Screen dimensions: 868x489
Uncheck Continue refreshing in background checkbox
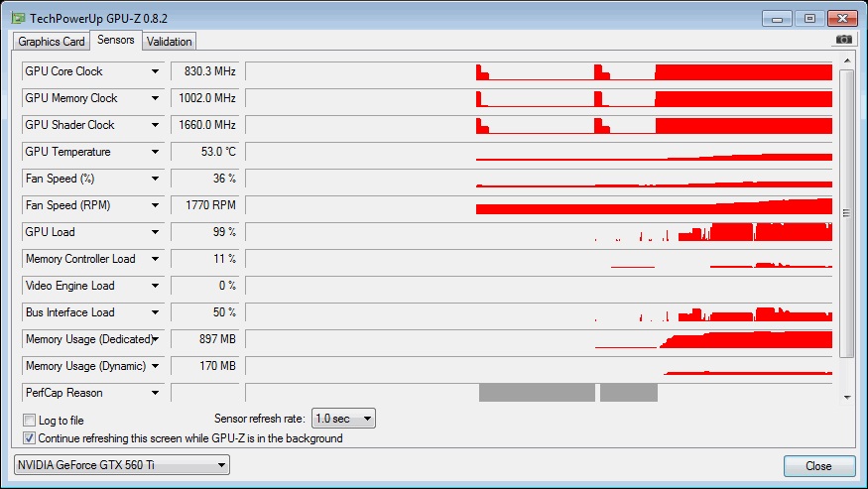pos(30,438)
